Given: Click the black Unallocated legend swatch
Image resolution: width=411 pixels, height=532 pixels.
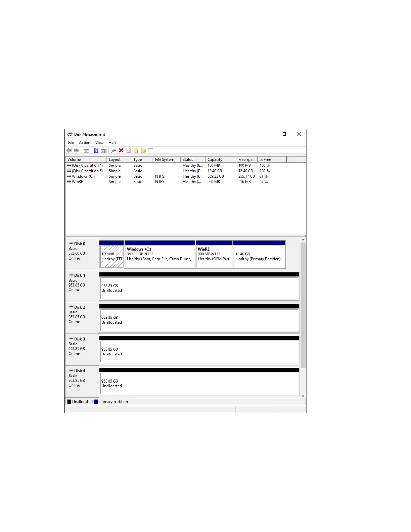Looking at the screenshot, I should coord(69,402).
